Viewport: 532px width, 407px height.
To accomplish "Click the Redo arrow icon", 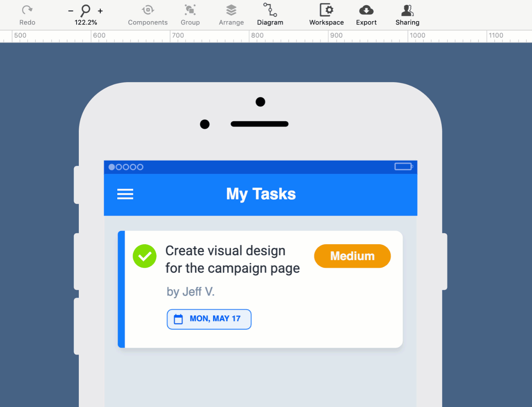I will point(27,10).
